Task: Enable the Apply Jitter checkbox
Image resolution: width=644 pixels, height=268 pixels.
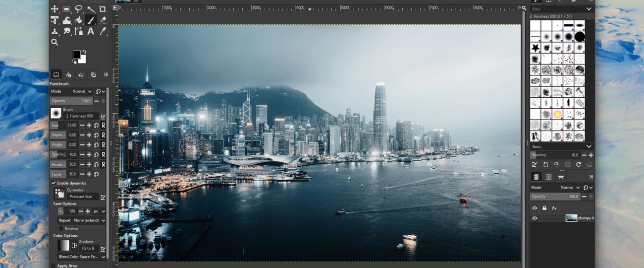Action: point(54,266)
